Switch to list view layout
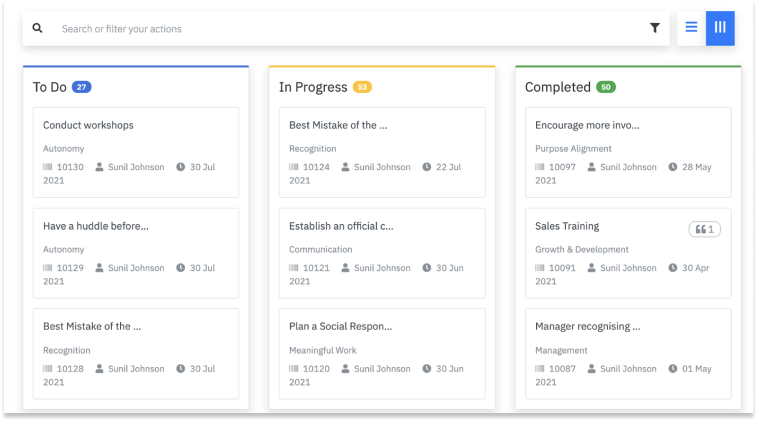Image resolution: width=758 pixels, height=421 pixels. click(x=691, y=28)
